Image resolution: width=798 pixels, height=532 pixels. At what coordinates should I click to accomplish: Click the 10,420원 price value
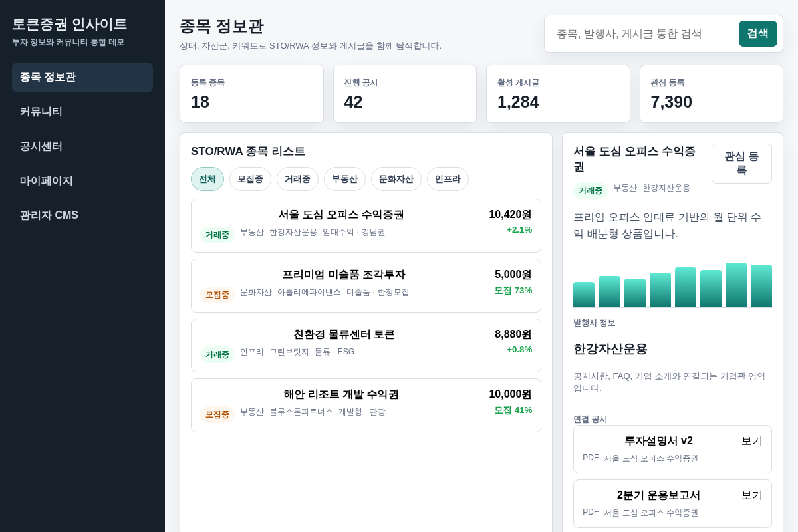pyautogui.click(x=510, y=215)
